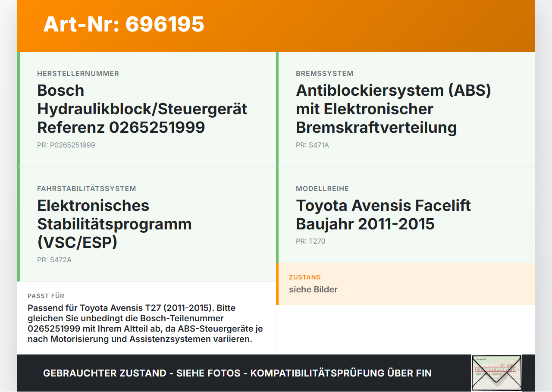Select the Antiblockiersystem (ABS) description text
The width and height of the screenshot is (552, 392).
[x=393, y=109]
